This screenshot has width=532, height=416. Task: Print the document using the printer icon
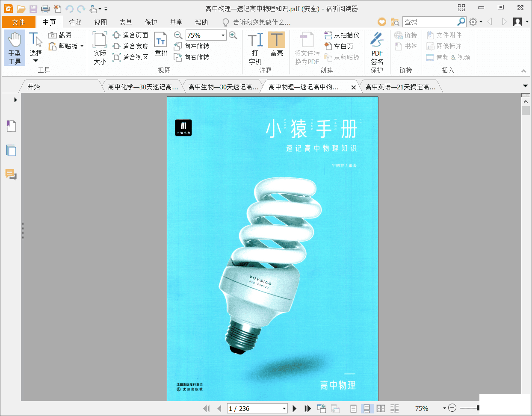click(45, 9)
